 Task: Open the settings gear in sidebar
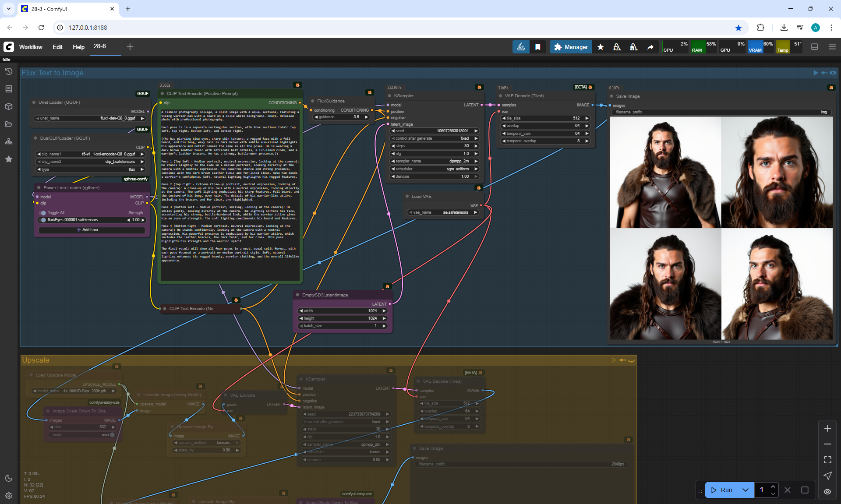[8, 496]
